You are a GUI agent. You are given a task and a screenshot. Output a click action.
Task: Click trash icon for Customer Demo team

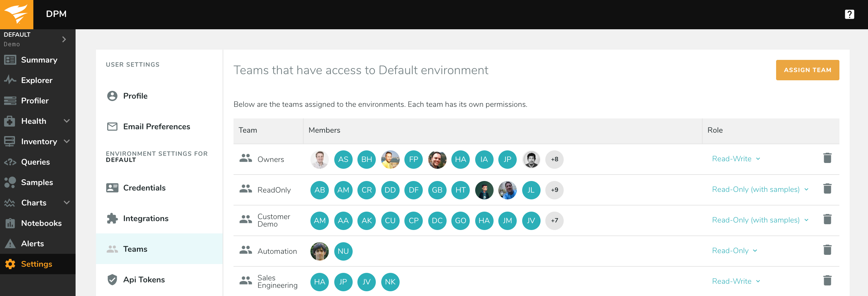(827, 219)
